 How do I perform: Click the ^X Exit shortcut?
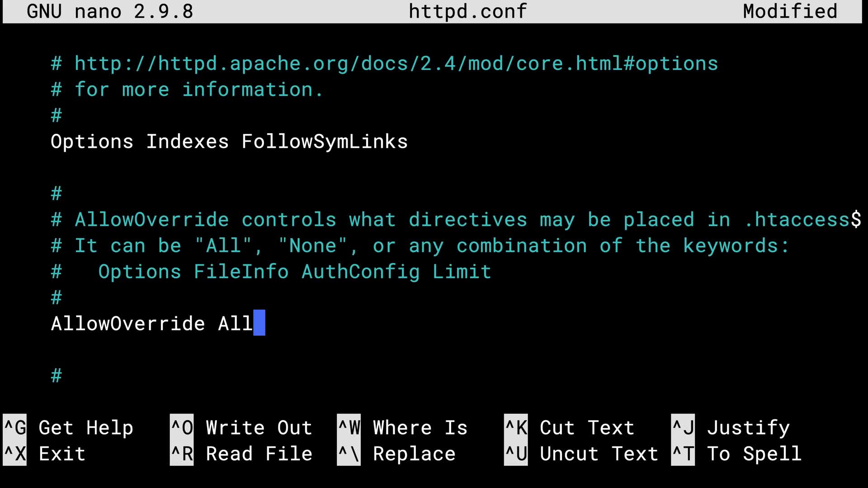click(x=44, y=454)
